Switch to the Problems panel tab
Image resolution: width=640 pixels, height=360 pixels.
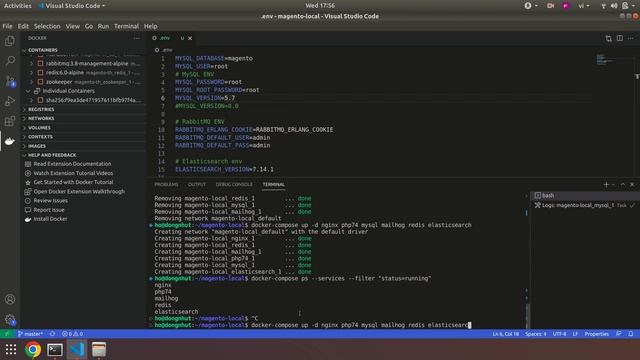[166, 184]
